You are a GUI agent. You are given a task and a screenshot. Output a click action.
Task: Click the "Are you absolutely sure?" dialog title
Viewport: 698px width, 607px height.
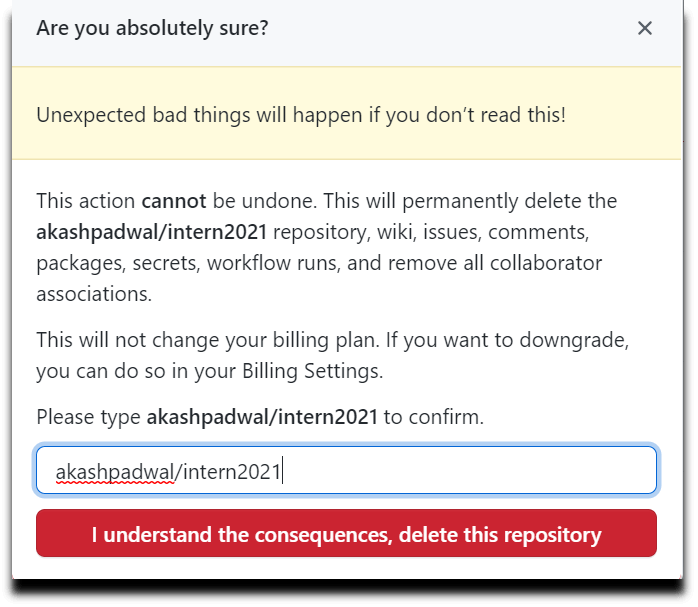(152, 28)
